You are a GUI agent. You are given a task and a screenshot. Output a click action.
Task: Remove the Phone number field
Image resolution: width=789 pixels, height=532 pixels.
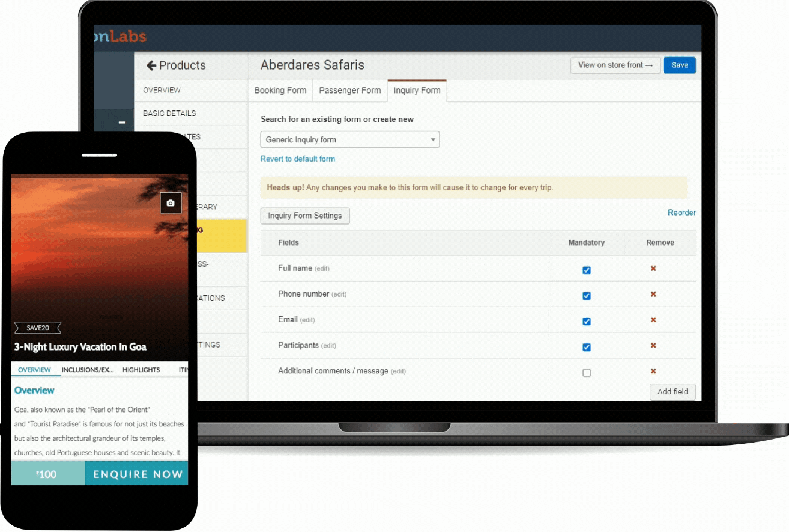point(653,294)
